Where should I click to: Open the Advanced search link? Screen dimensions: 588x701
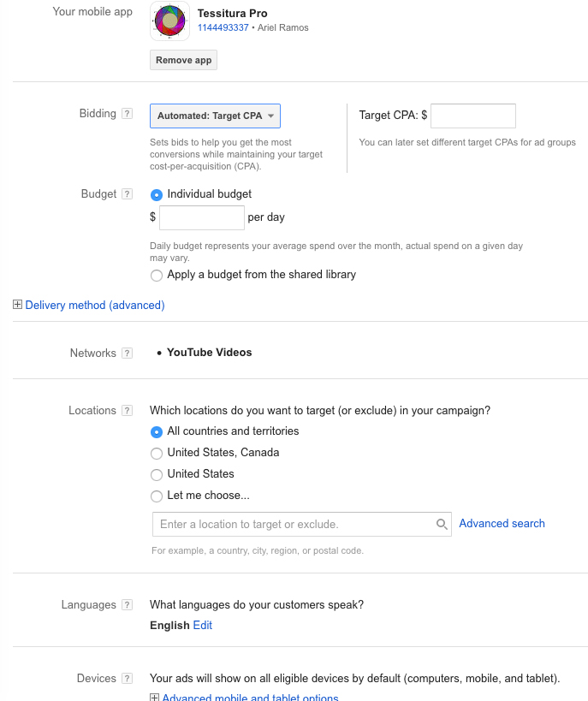pyautogui.click(x=502, y=524)
